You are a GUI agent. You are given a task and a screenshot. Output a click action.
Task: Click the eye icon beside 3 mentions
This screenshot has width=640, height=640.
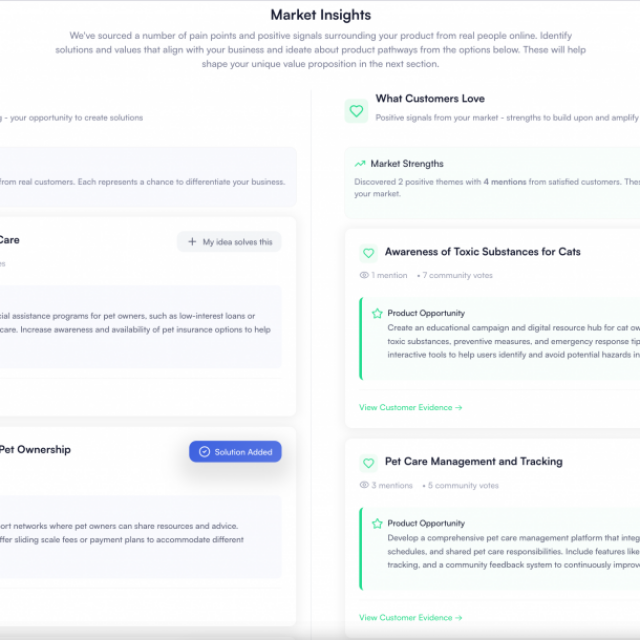pyautogui.click(x=364, y=485)
